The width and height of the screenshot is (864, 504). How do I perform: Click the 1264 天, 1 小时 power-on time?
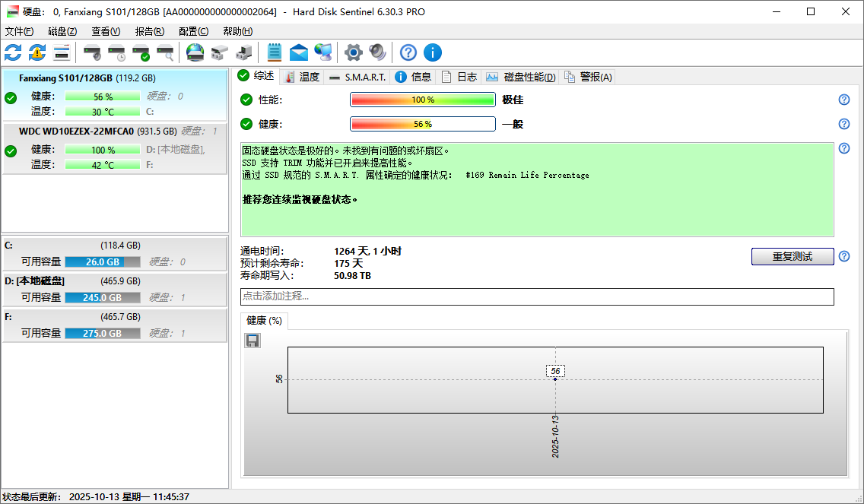click(367, 251)
